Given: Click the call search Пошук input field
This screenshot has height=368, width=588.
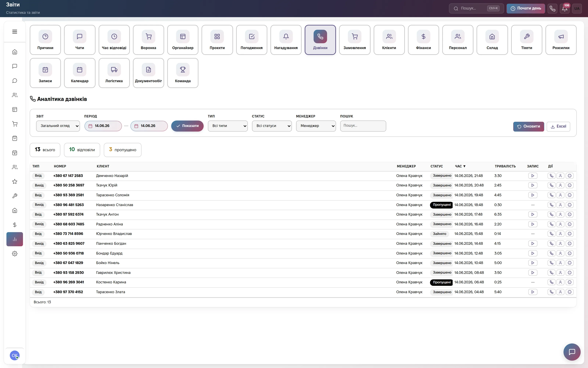Looking at the screenshot, I should pos(363,126).
